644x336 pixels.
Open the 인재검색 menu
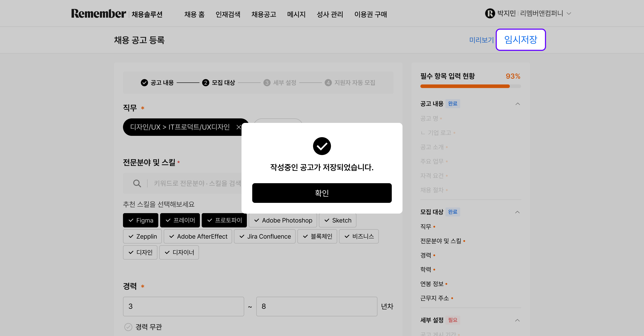click(228, 14)
